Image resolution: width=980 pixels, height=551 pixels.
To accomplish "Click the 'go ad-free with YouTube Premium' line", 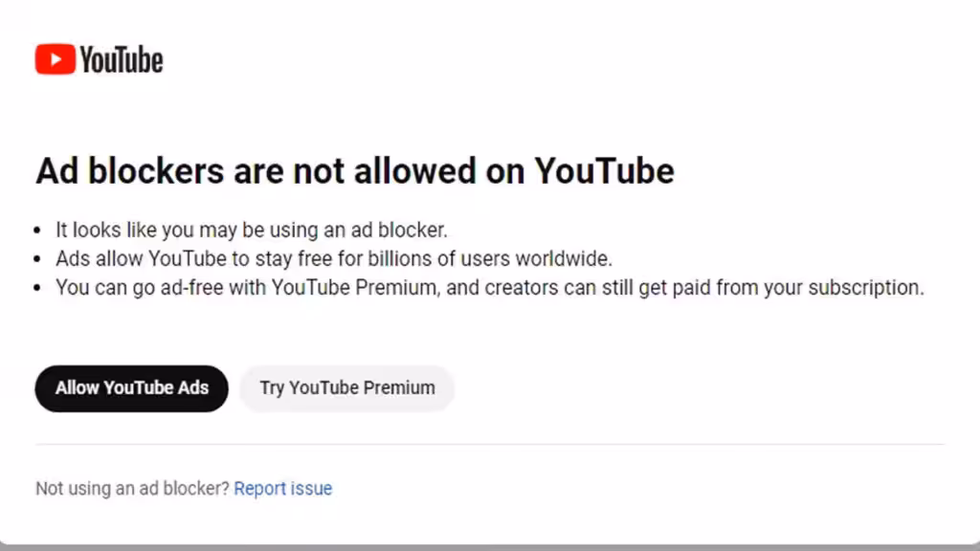I will (x=489, y=287).
